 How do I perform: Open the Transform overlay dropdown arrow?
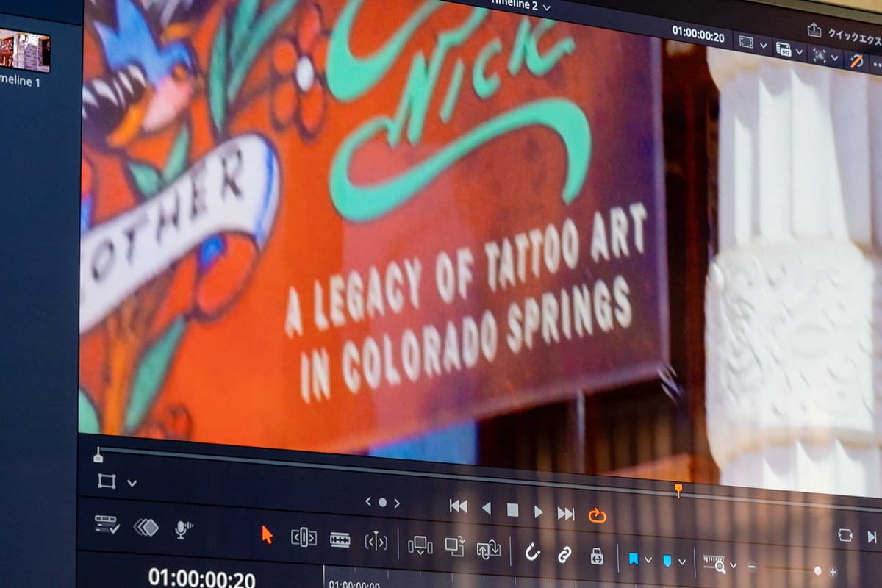(x=132, y=483)
